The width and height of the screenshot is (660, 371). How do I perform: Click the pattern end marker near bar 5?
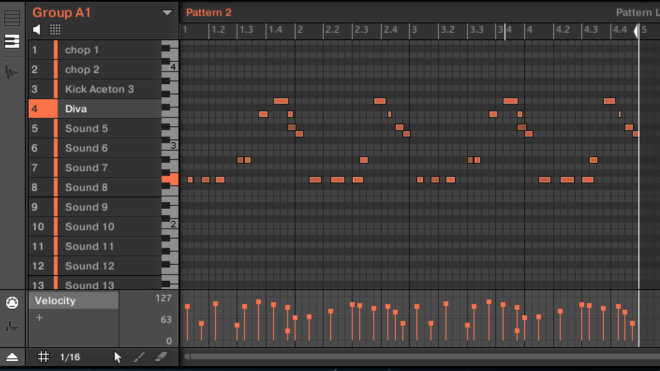(637, 31)
